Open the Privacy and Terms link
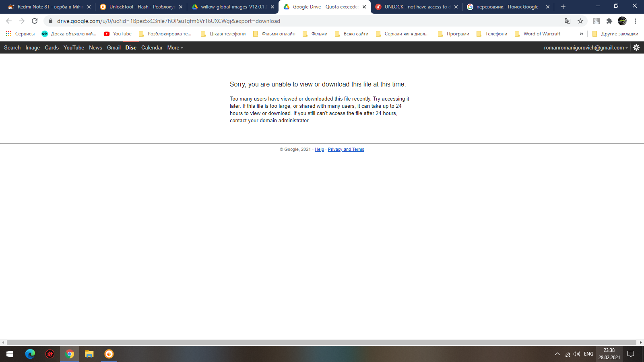This screenshot has height=362, width=644. (346, 149)
